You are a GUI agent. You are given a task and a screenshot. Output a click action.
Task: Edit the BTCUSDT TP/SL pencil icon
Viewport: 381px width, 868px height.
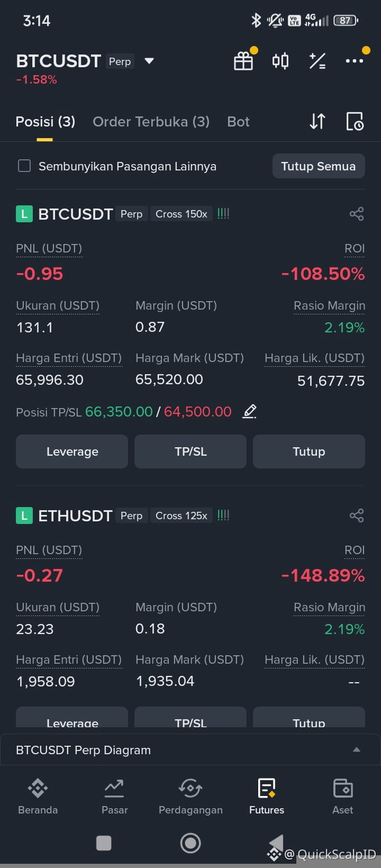click(250, 411)
